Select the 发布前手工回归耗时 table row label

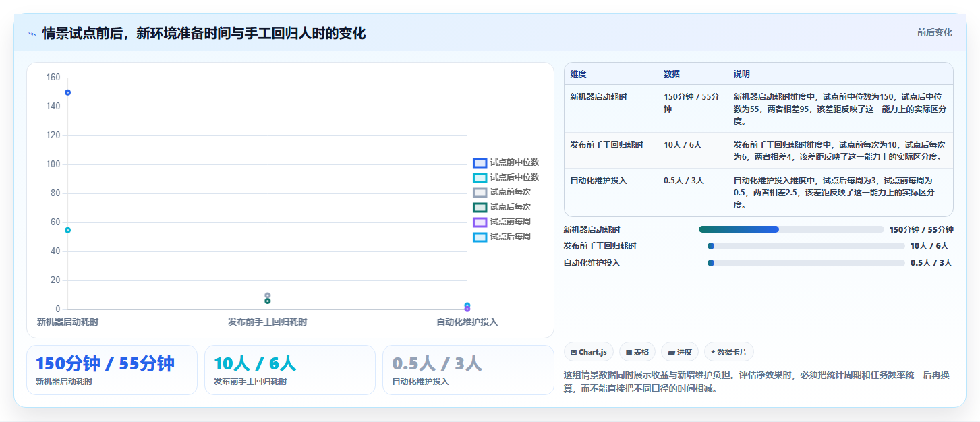[x=606, y=145]
